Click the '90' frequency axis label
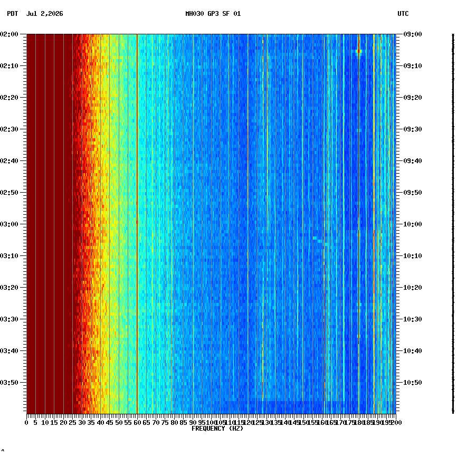The height and width of the screenshot is (456, 476). [x=193, y=423]
